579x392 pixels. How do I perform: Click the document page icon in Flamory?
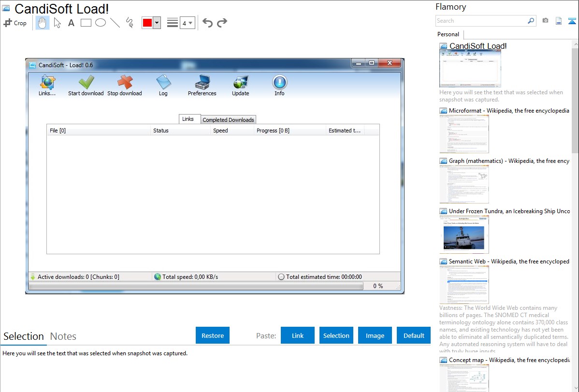tap(559, 21)
